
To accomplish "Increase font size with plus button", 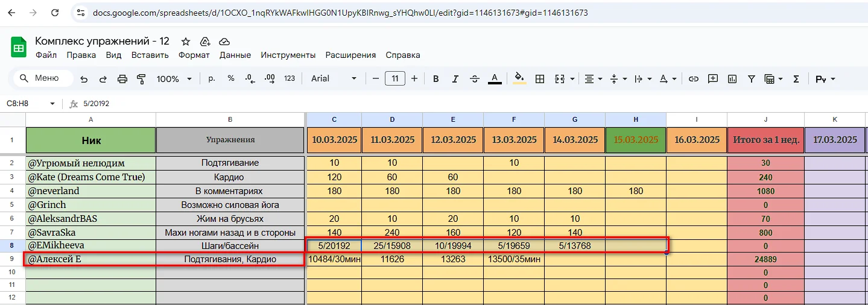I will pyautogui.click(x=414, y=78).
